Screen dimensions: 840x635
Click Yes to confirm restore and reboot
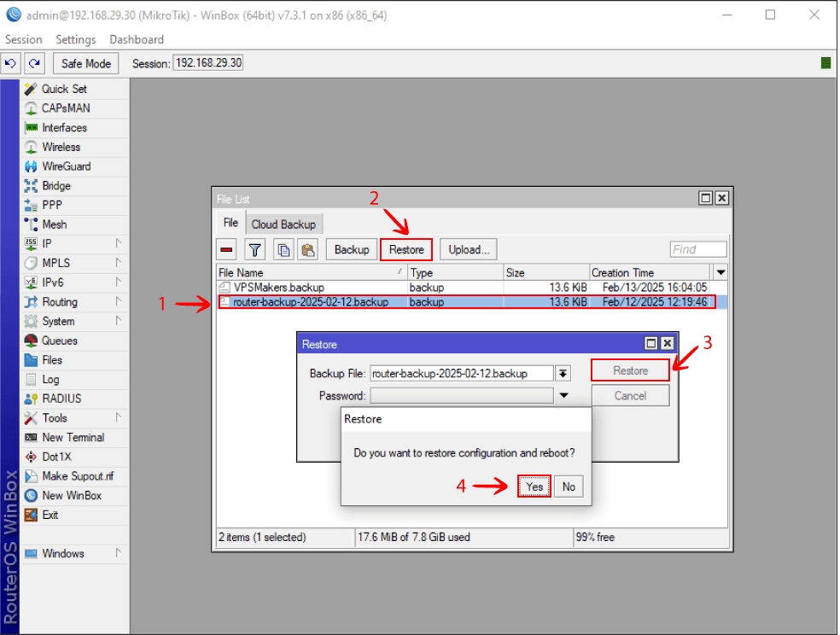pos(534,486)
